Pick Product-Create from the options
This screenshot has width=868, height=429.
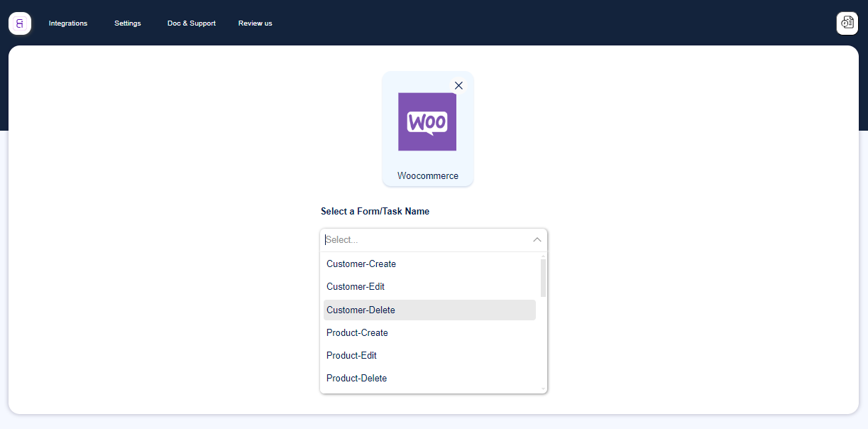[357, 332]
